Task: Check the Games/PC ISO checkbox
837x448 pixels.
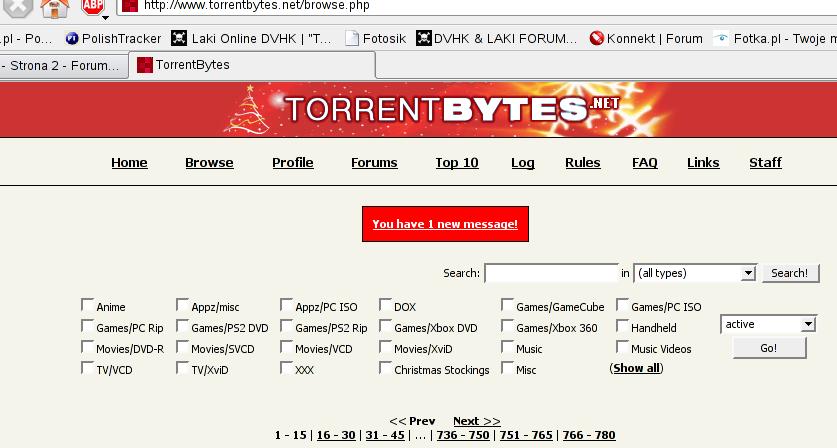Action: pyautogui.click(x=622, y=305)
